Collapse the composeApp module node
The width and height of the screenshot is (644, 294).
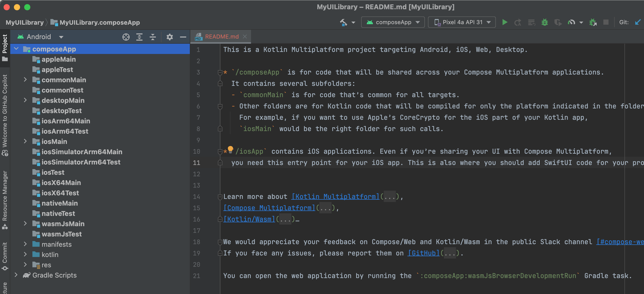[16, 49]
